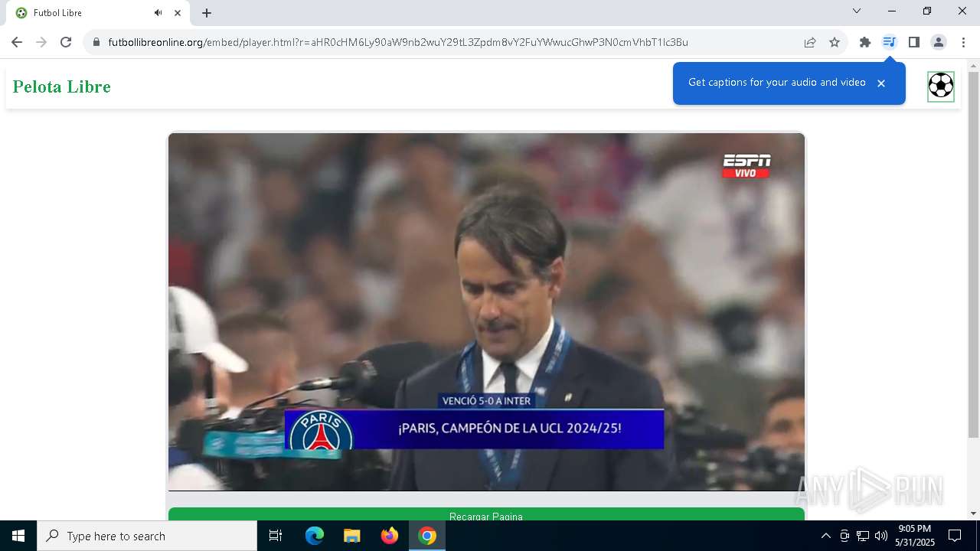The image size is (980, 551).
Task: Open the clock and date flyout
Action: click(915, 536)
